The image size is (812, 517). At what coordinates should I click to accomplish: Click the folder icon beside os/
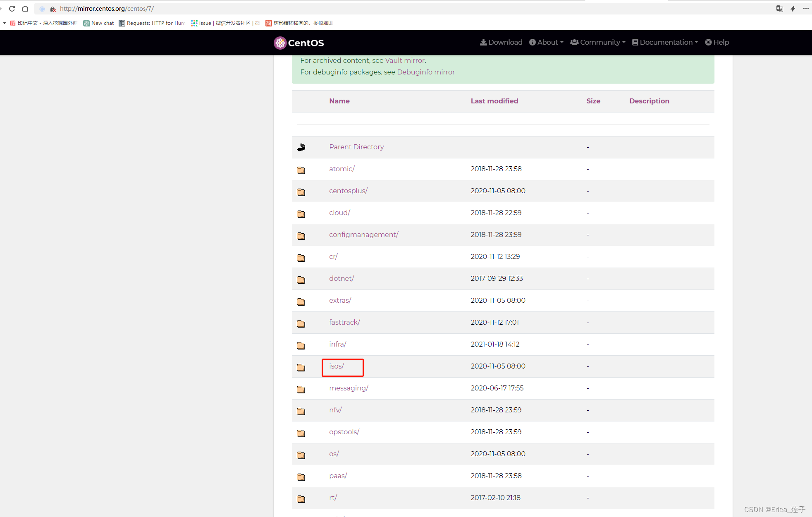tap(301, 455)
